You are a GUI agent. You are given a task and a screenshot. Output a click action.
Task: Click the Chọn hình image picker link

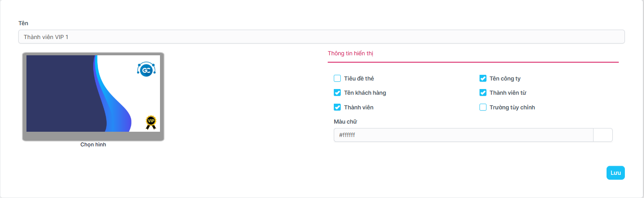tap(93, 145)
